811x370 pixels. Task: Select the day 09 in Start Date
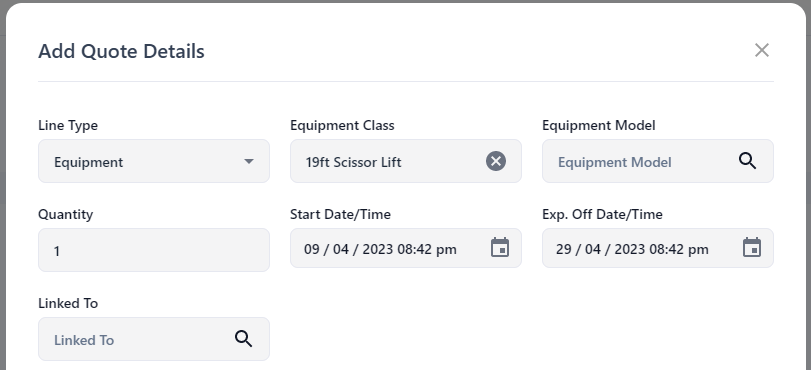click(x=312, y=249)
